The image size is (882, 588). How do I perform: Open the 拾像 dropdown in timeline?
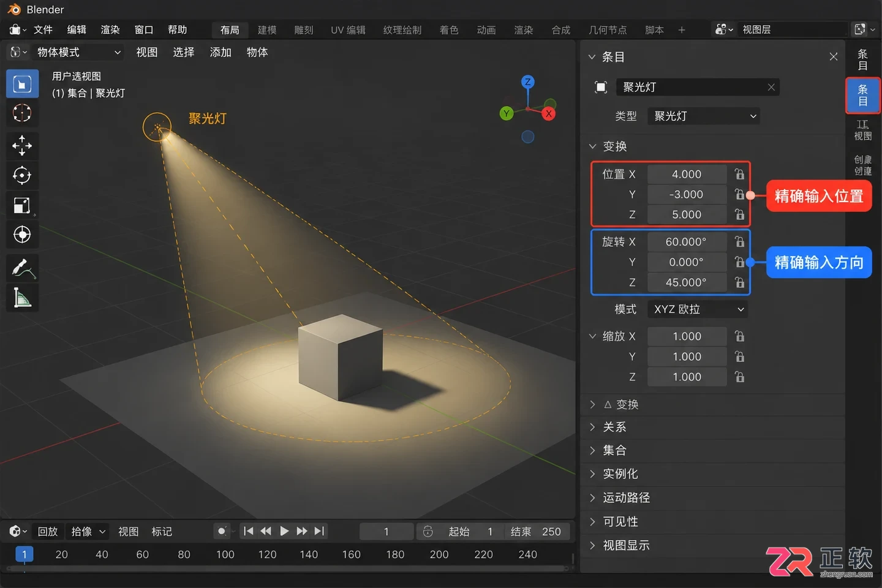point(88,531)
